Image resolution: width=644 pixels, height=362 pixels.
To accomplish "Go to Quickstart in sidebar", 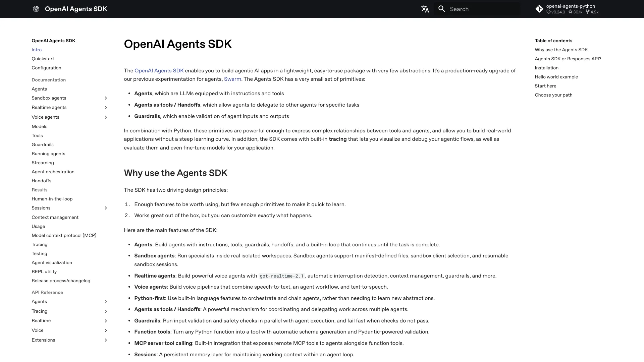I will point(43,59).
